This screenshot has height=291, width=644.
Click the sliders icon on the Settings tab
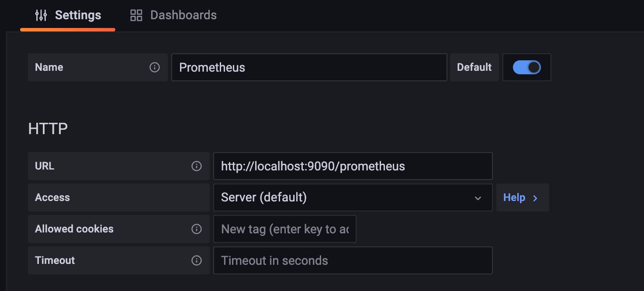41,14
